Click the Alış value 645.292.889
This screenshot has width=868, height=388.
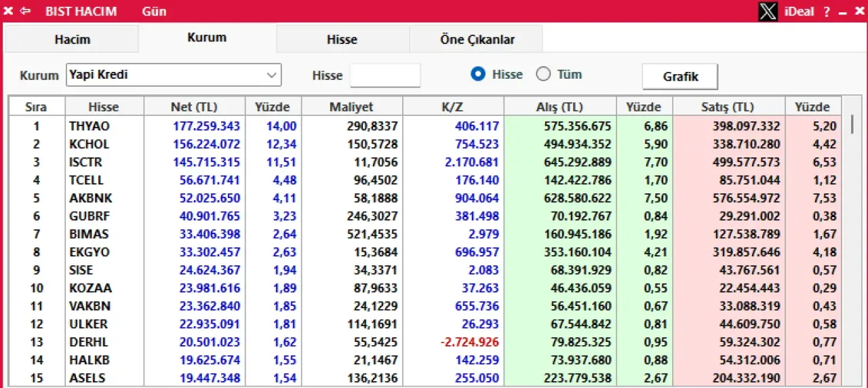click(578, 162)
